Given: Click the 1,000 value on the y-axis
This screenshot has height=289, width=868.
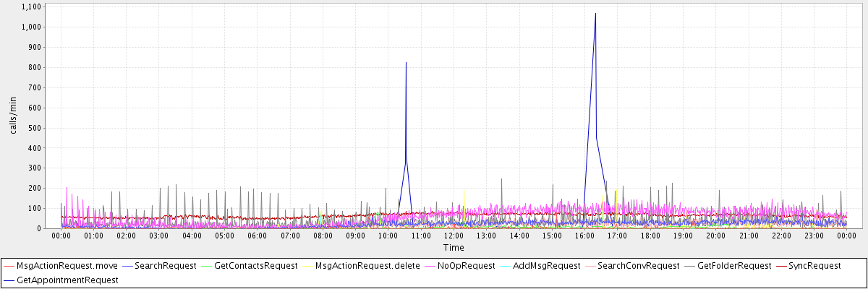Looking at the screenshot, I should point(31,27).
